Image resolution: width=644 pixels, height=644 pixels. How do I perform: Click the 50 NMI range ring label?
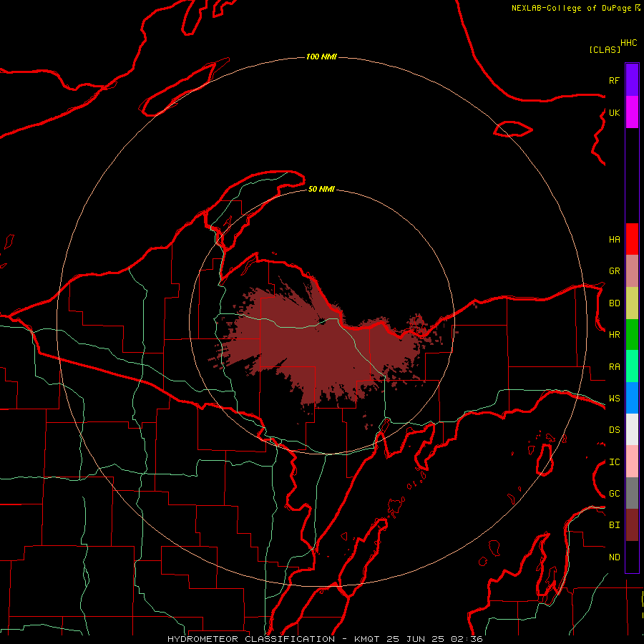[x=321, y=189]
